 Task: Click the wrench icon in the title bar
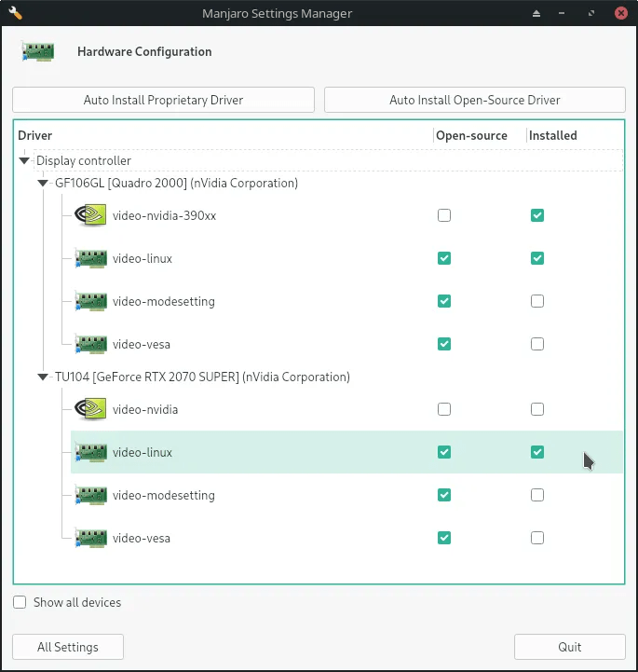click(15, 13)
